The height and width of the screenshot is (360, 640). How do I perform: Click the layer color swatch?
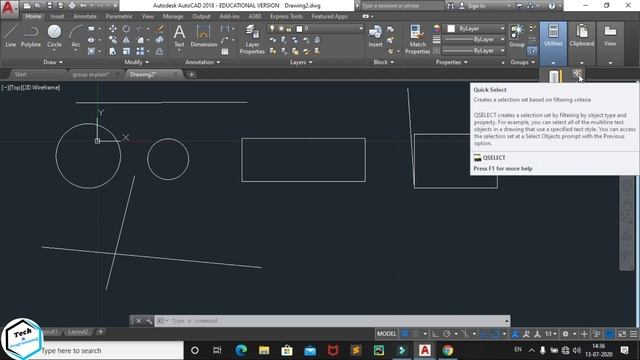(299, 29)
